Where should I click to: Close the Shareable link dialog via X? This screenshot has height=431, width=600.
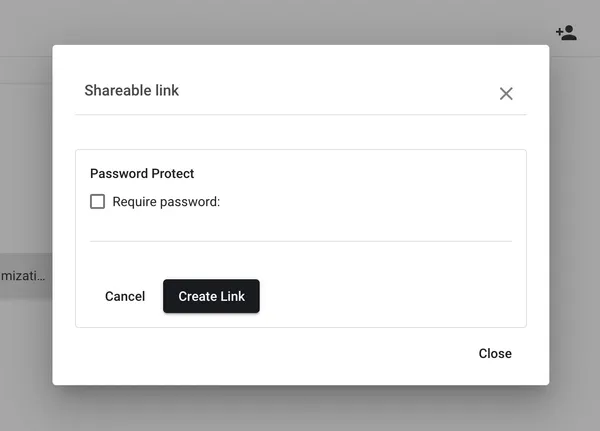point(506,93)
